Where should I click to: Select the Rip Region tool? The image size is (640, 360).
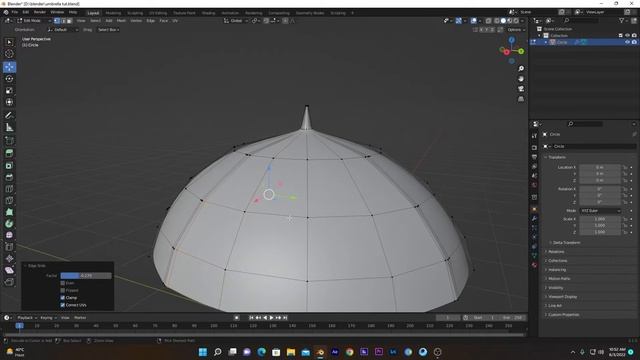point(9,282)
